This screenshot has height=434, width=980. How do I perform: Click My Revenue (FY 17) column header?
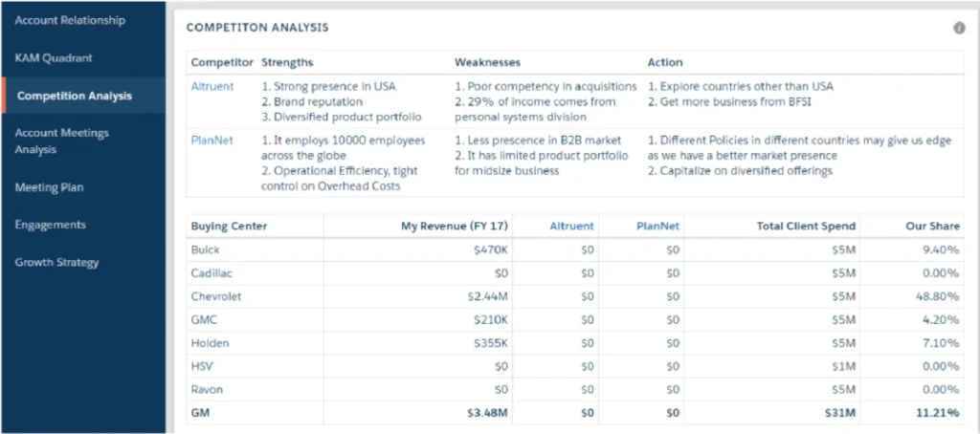click(x=455, y=226)
